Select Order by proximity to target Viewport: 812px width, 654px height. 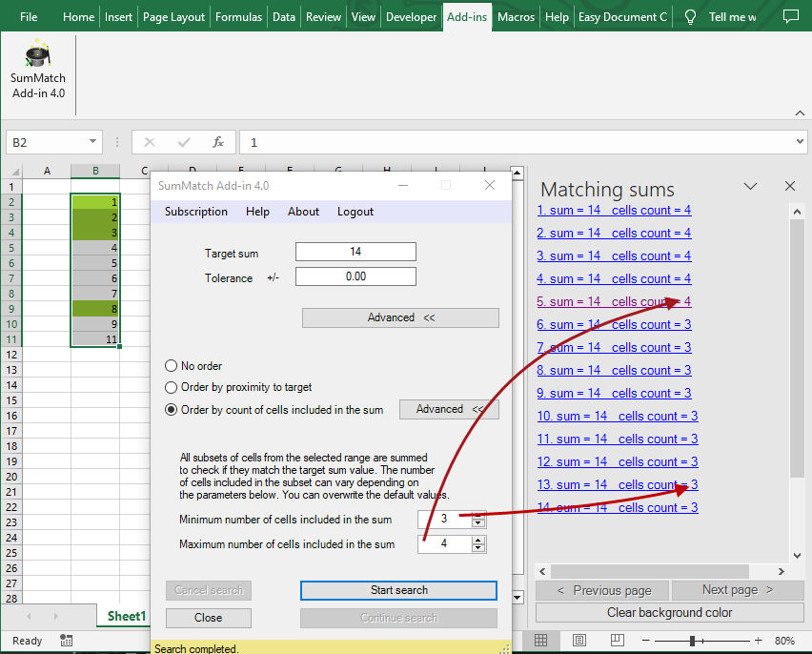pos(171,387)
